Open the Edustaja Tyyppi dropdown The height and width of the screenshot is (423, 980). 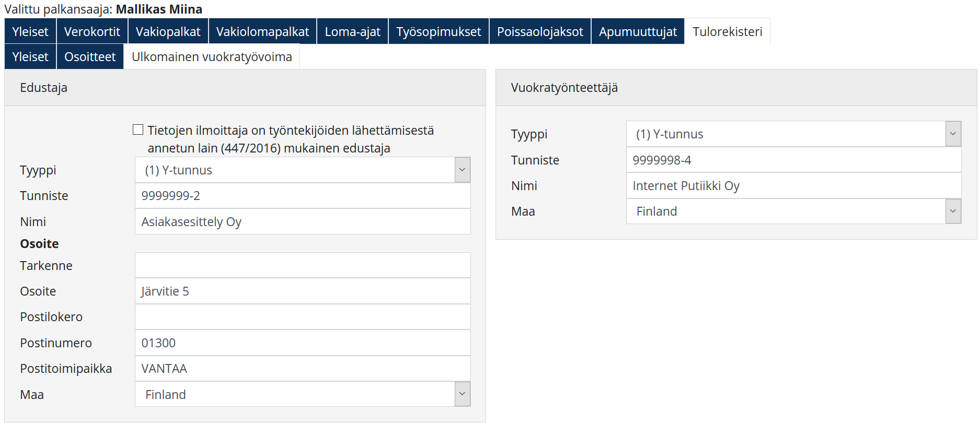point(302,170)
